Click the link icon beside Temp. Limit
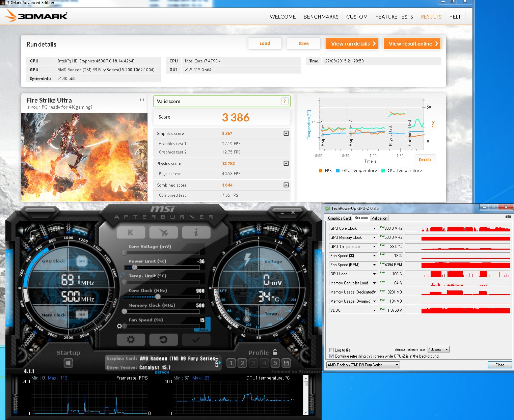The width and height of the screenshot is (514, 420). click(x=123, y=276)
